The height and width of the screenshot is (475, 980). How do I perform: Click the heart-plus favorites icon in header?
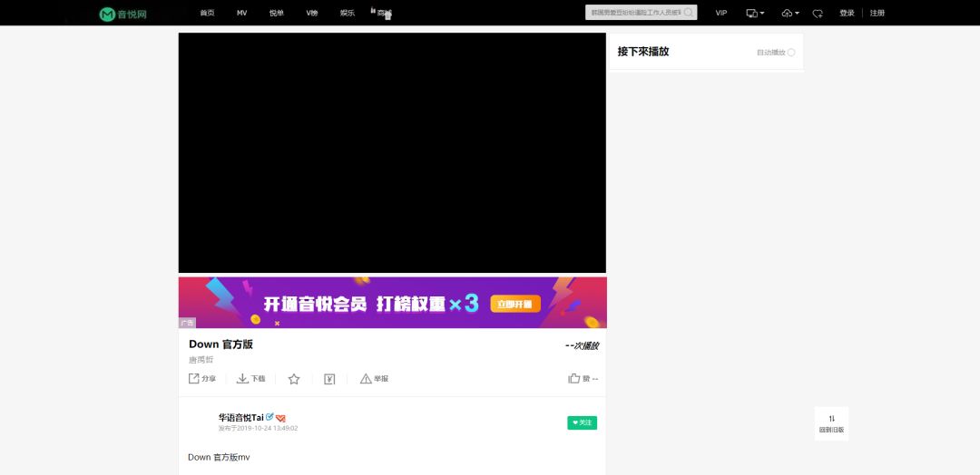[818, 13]
